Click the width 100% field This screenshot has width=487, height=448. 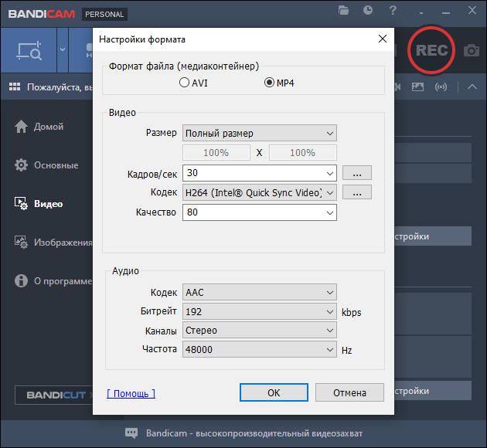[216, 153]
